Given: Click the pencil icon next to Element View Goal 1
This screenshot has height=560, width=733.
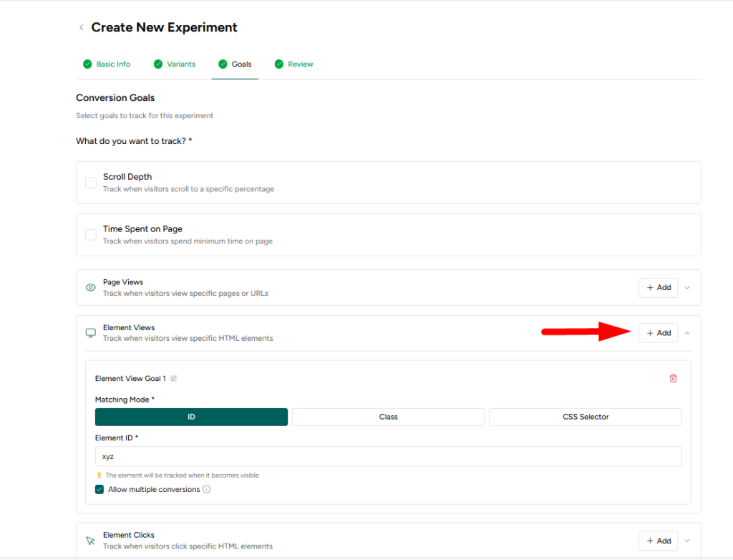Looking at the screenshot, I should pyautogui.click(x=174, y=378).
